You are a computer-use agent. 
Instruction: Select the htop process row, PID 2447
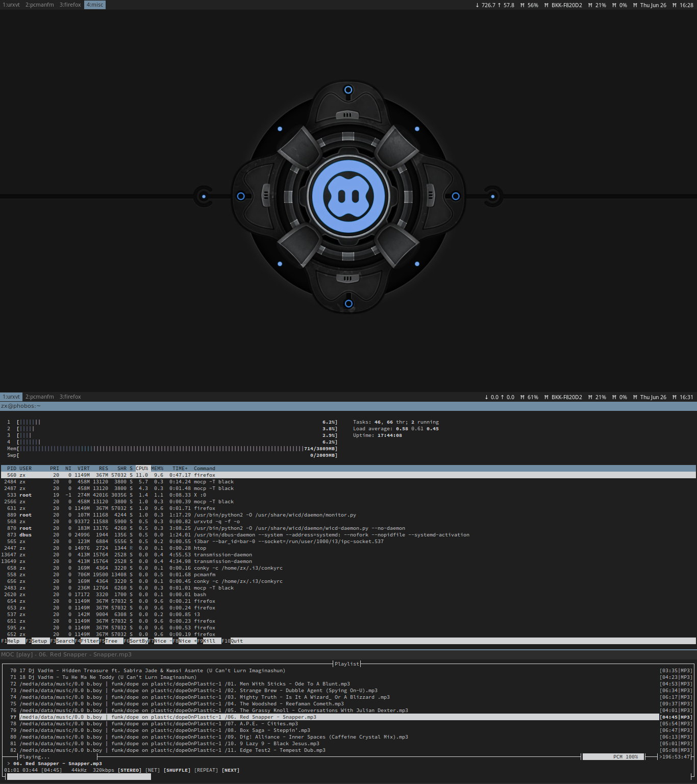(x=348, y=548)
